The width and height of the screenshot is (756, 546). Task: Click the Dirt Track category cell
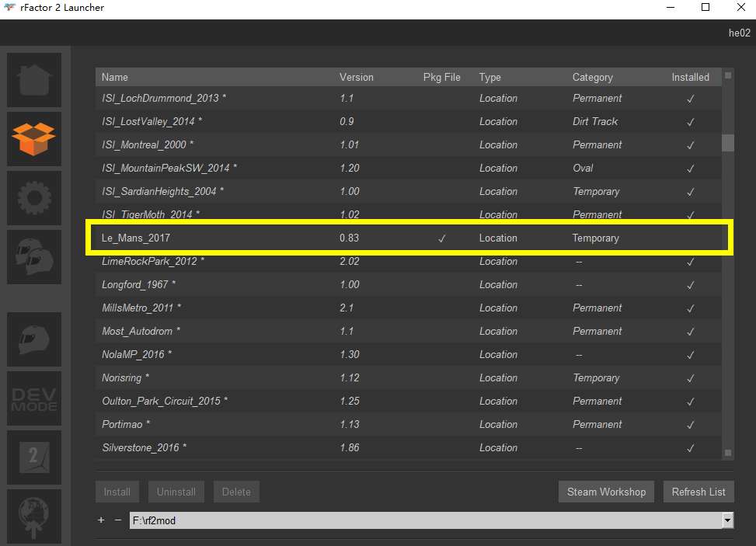point(595,121)
